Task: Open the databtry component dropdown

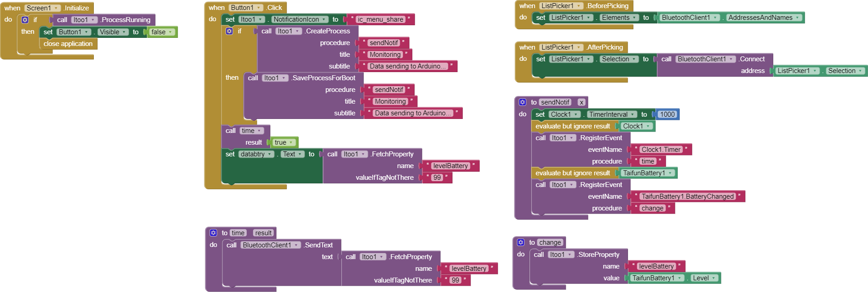Action: [x=256, y=154]
